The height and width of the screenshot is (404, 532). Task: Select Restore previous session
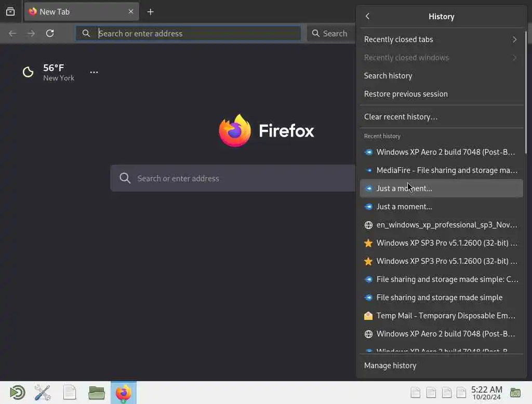click(x=441, y=94)
